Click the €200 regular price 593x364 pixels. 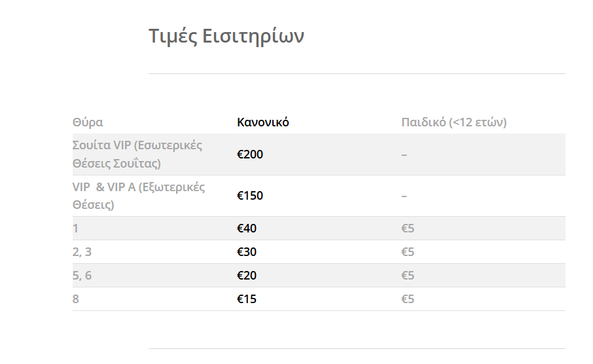pyautogui.click(x=250, y=155)
